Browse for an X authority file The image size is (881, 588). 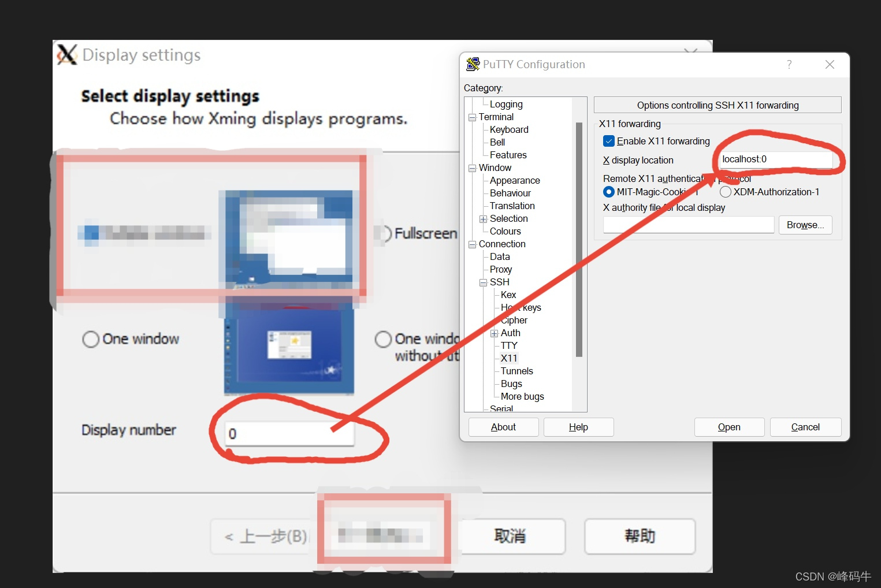[x=805, y=225]
